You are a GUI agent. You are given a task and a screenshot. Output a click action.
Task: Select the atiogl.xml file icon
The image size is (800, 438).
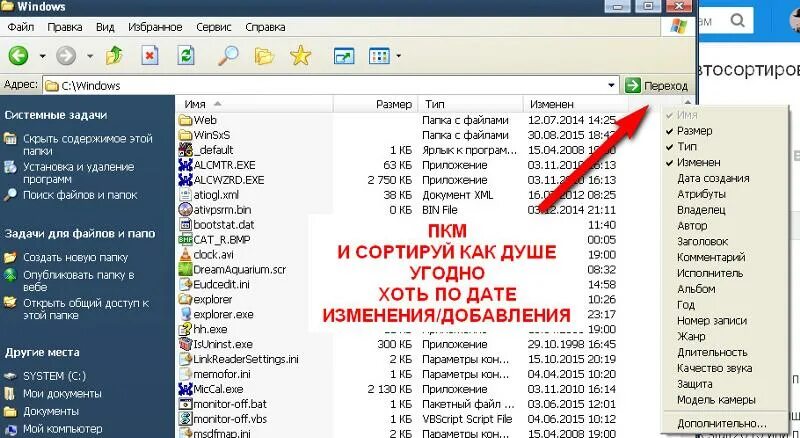click(x=185, y=194)
